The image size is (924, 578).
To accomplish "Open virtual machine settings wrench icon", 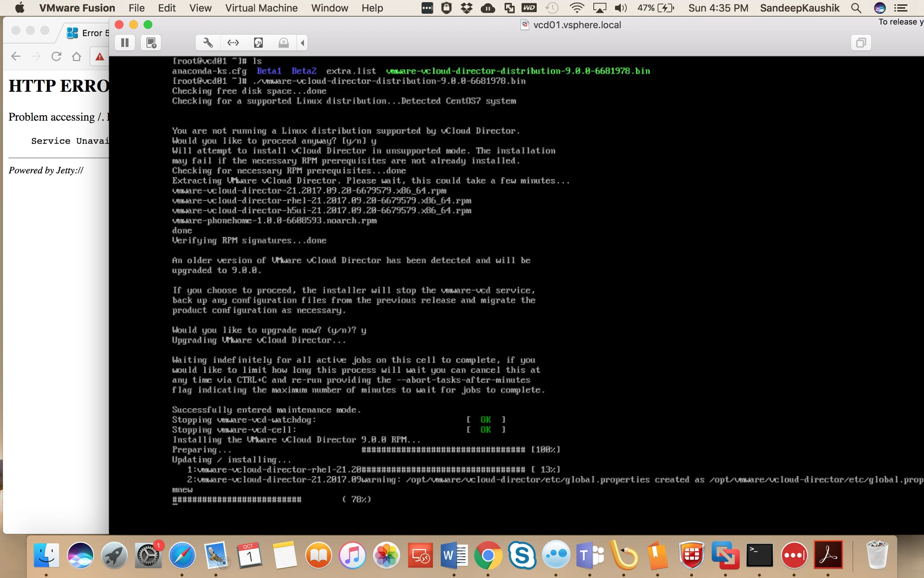I will tap(208, 43).
